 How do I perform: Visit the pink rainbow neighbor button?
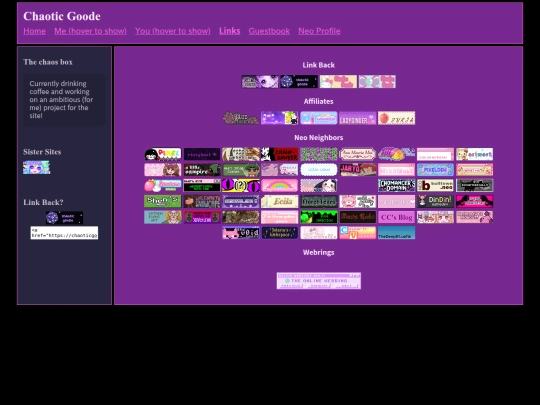280,186
